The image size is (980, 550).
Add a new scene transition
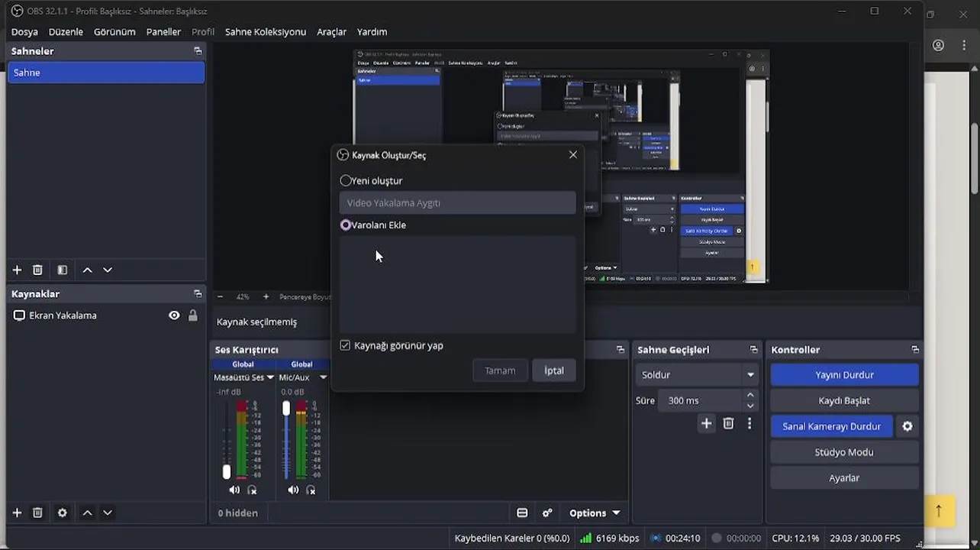(x=706, y=423)
